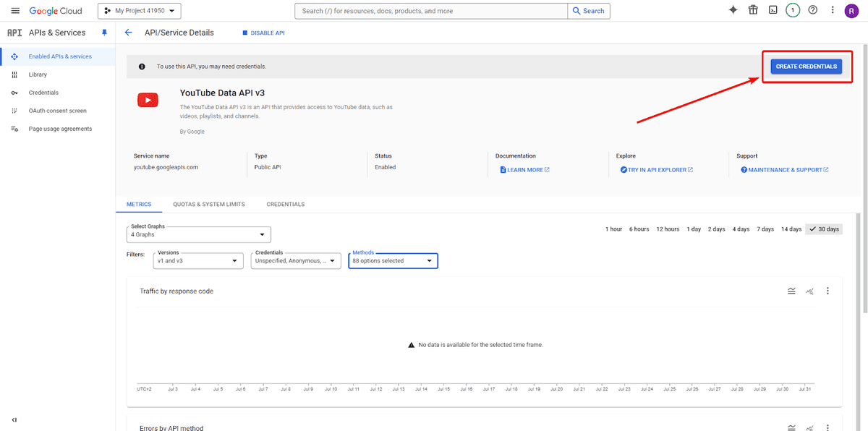Open the Credentials tab
Image resolution: width=868 pixels, height=431 pixels.
285,205
